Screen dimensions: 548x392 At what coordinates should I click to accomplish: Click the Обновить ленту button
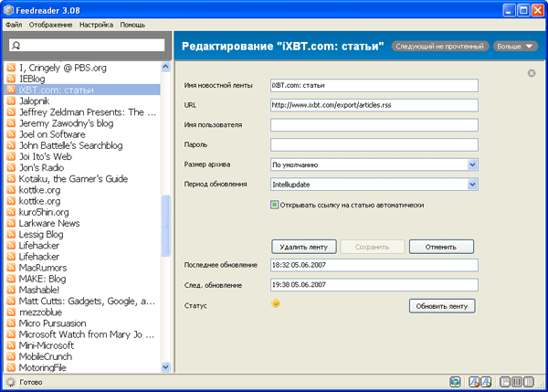tap(442, 306)
